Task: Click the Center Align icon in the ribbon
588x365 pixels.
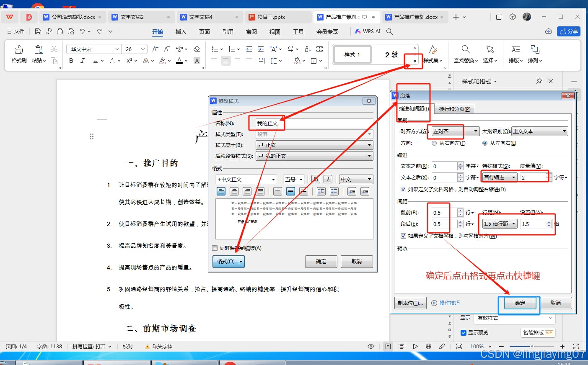Action: tap(225, 61)
